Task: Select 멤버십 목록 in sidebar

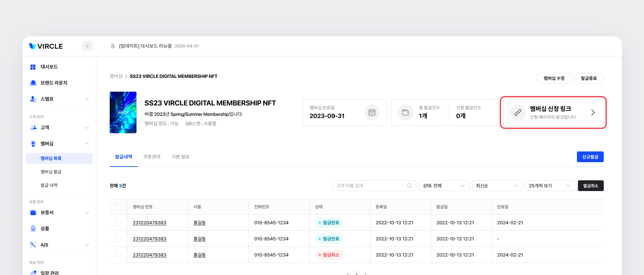Action: pos(59,158)
